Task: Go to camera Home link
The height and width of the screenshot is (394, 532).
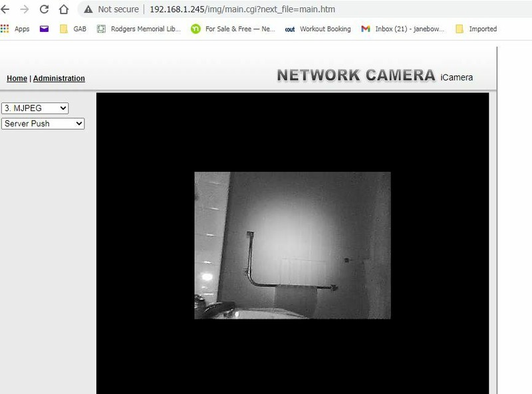Action: (x=17, y=79)
